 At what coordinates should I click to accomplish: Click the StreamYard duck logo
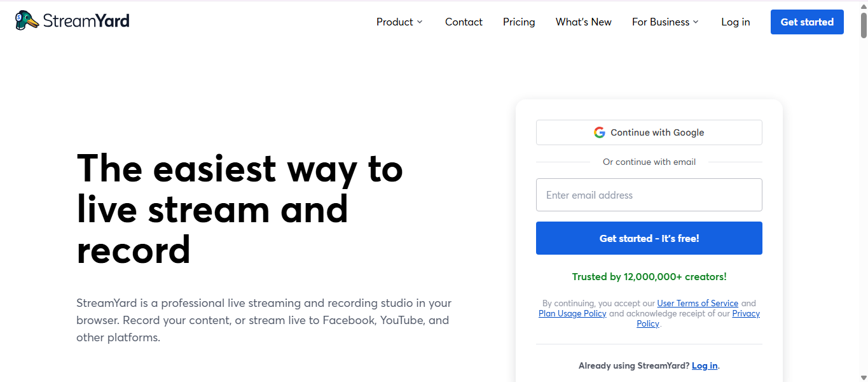tap(25, 20)
